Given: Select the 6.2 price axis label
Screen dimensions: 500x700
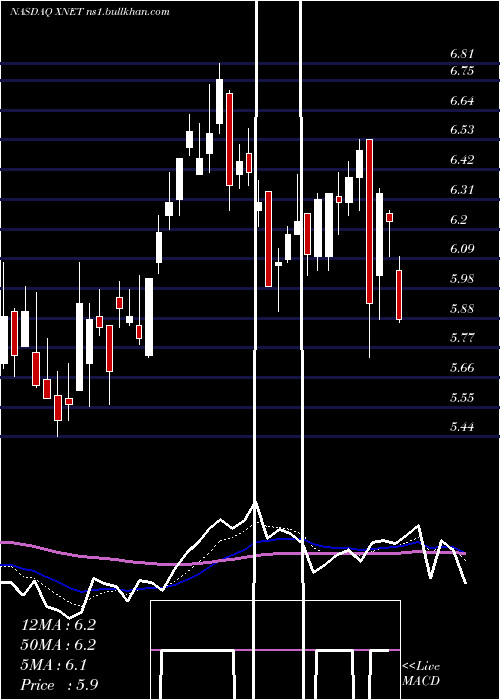Looking at the screenshot, I should (458, 220).
